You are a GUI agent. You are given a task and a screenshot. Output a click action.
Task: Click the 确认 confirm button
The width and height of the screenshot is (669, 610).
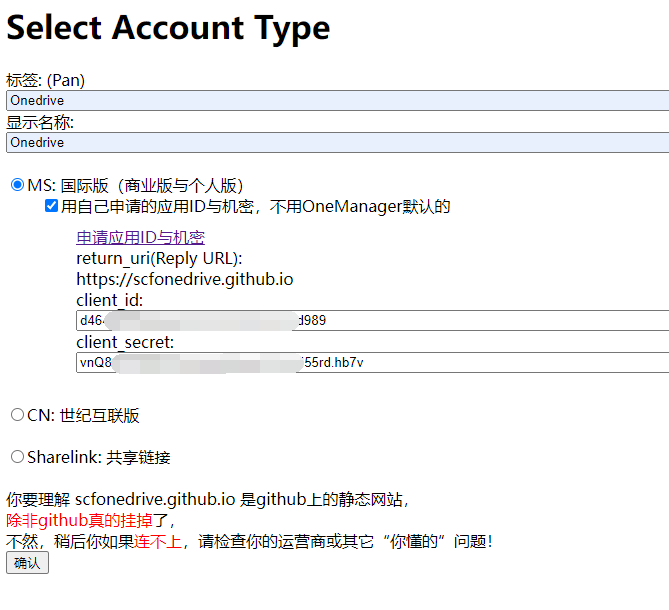click(x=27, y=563)
